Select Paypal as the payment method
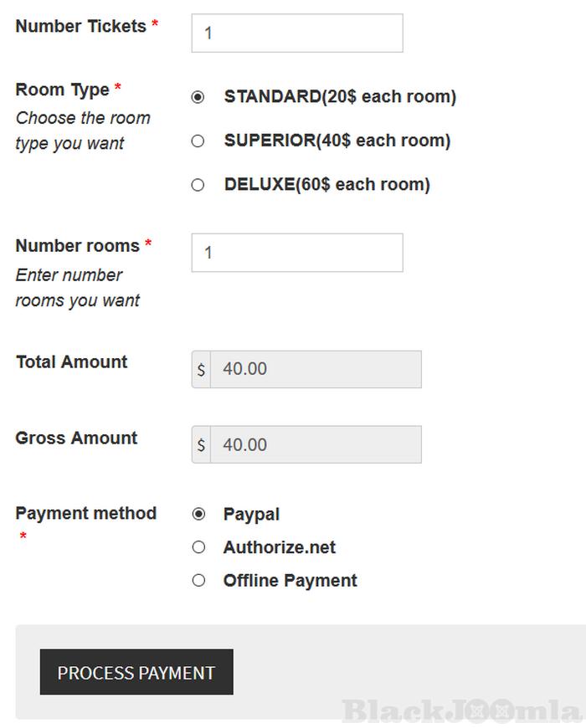This screenshot has height=728, width=586. click(198, 514)
